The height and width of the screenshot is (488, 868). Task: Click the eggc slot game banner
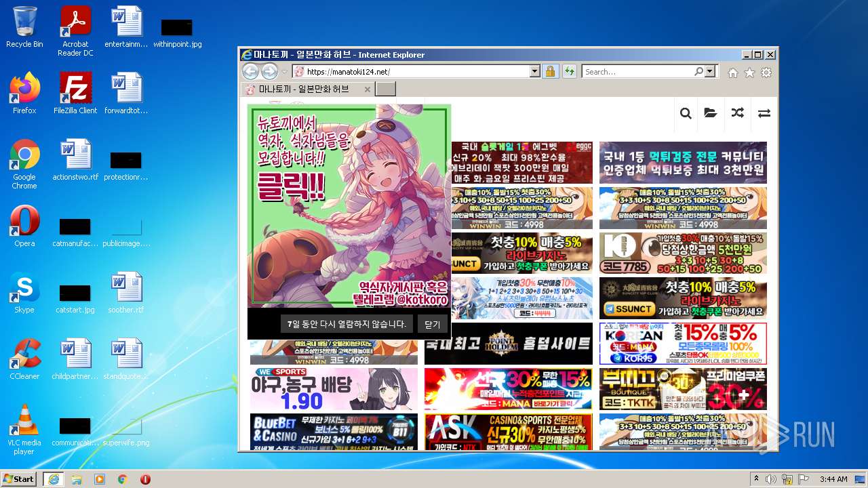(521, 162)
